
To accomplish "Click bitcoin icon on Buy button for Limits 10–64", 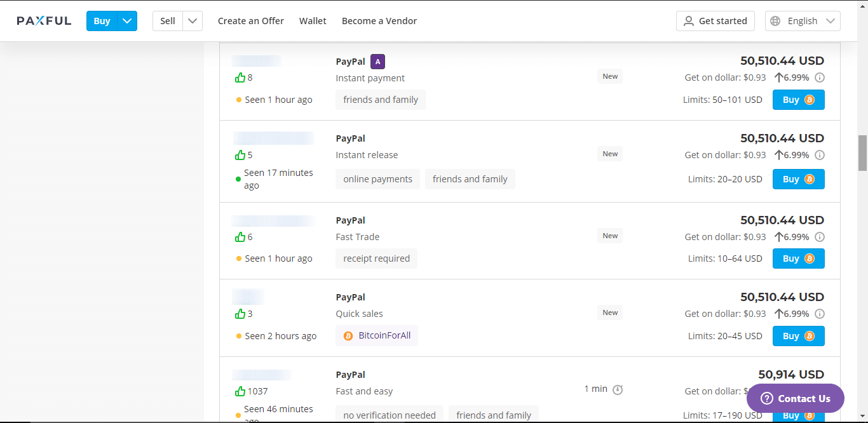I will click(810, 258).
